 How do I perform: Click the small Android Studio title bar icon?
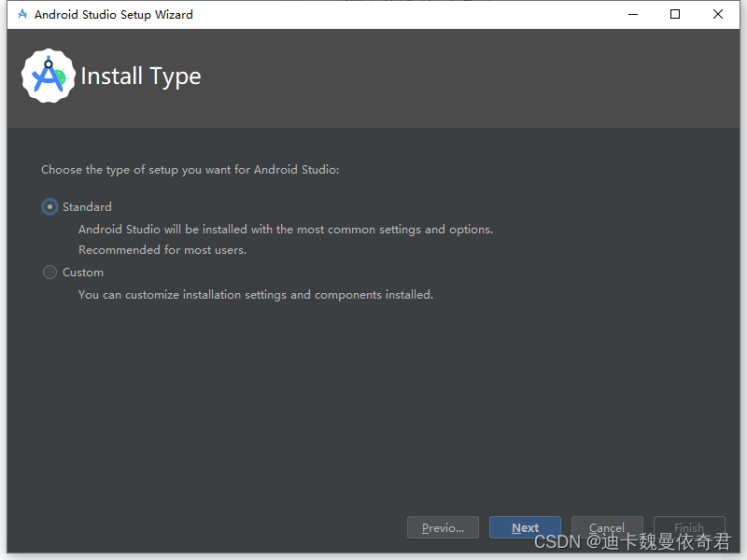pyautogui.click(x=22, y=14)
